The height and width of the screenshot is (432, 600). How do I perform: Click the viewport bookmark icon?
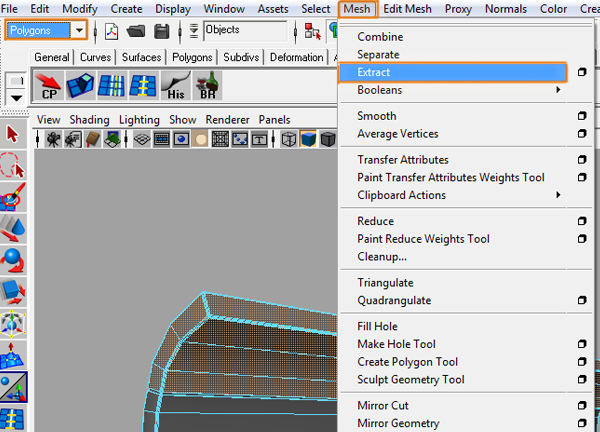point(93,140)
